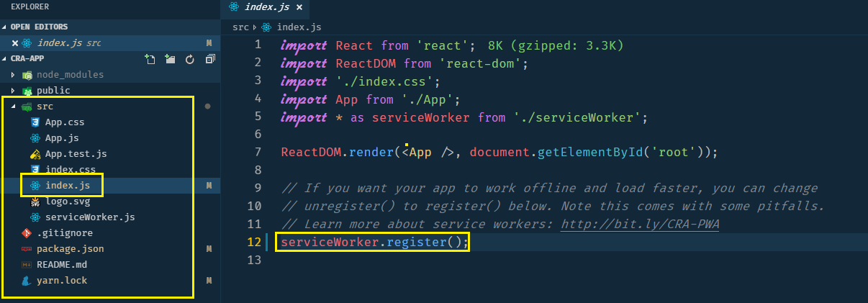Open the http://bit.ly/CRA-PWA link
The image size is (868, 303).
pos(640,224)
